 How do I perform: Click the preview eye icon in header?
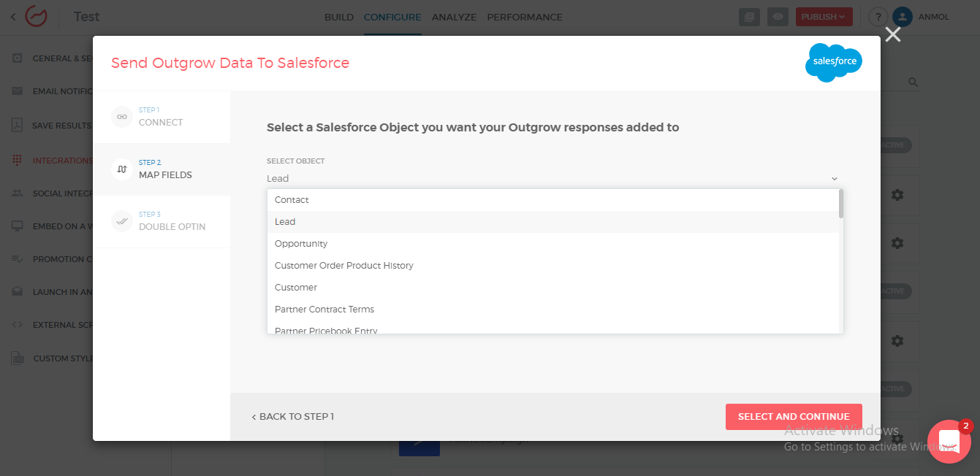[x=778, y=17]
